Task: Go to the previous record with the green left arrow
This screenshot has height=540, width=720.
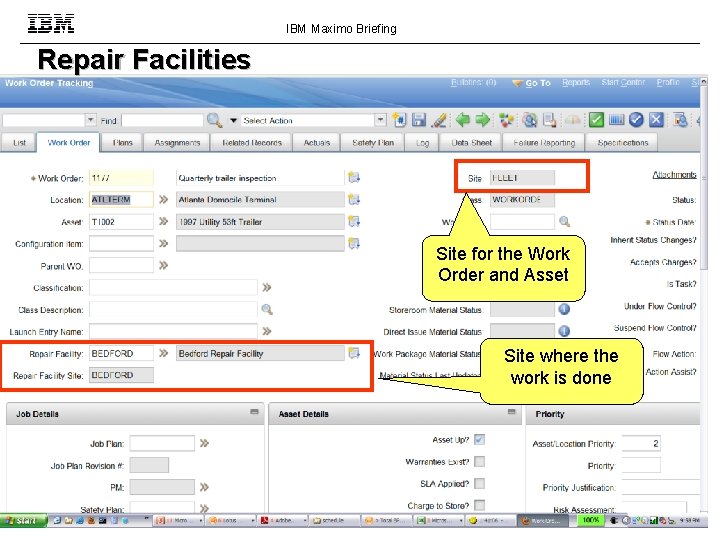Action: coord(462,120)
